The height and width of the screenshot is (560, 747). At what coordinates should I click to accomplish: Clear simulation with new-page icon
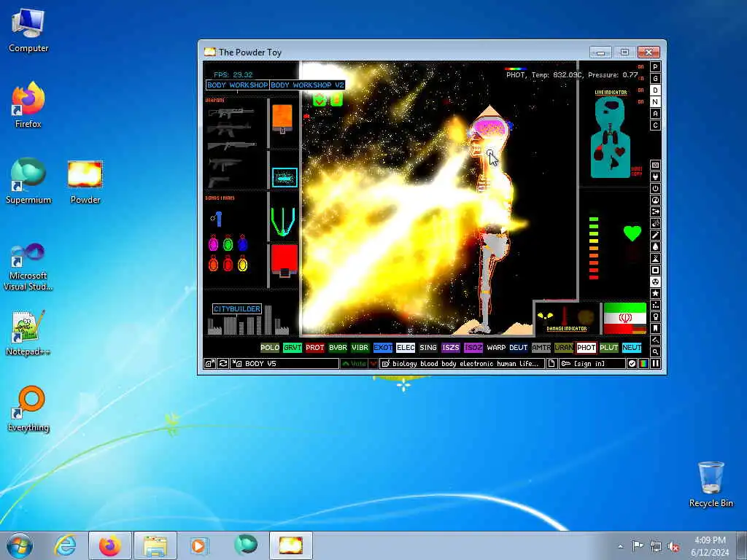click(551, 363)
